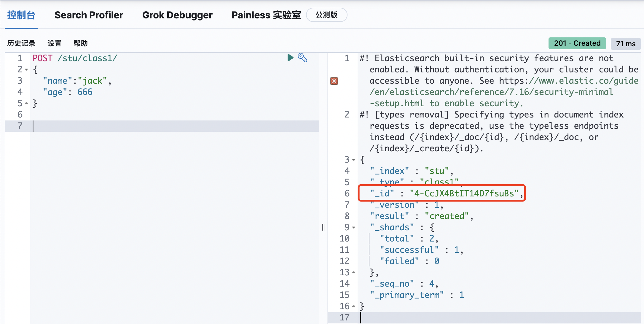Switch to the Search Profiler tab
Viewport: 644px width, 324px height.
[x=89, y=15]
